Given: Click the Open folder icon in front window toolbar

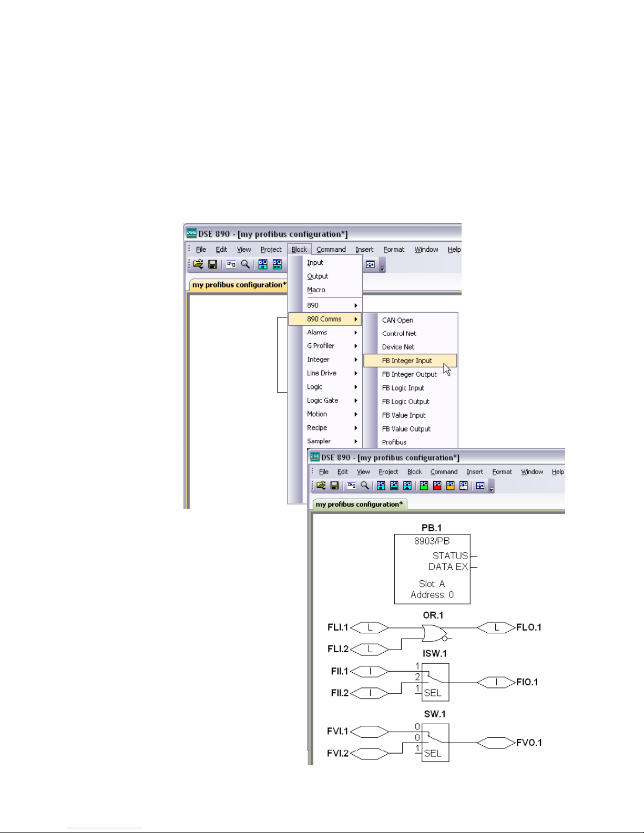Looking at the screenshot, I should coord(321,486).
